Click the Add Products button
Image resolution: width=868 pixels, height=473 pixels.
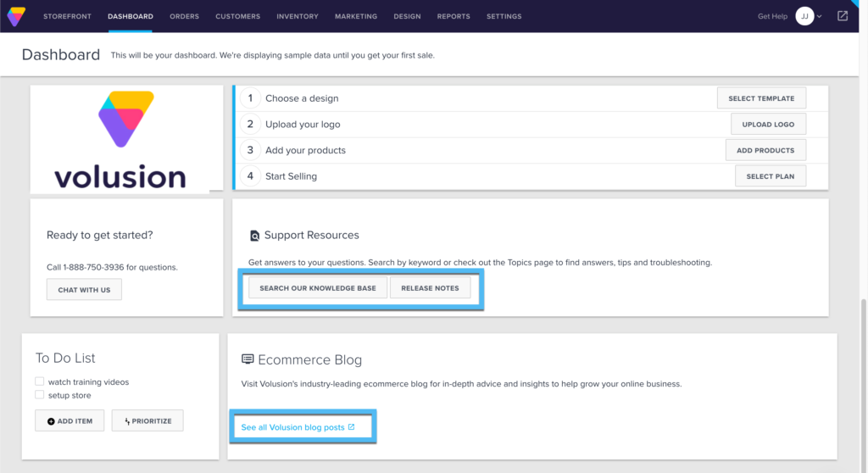point(765,150)
